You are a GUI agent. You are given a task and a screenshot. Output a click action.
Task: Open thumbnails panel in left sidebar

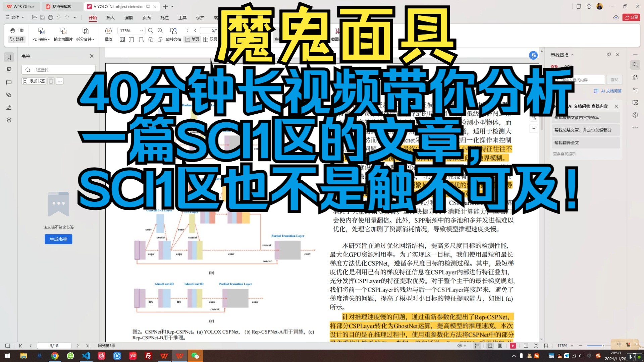coord(9,70)
